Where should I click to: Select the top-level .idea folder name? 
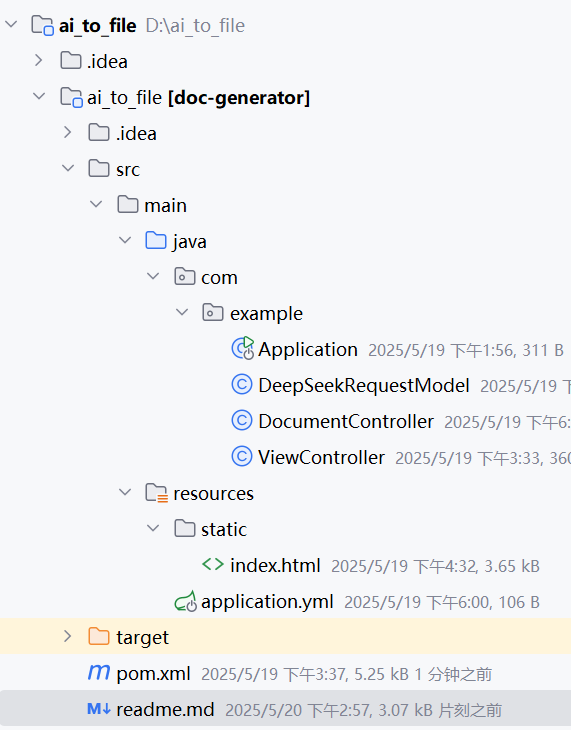click(x=107, y=61)
